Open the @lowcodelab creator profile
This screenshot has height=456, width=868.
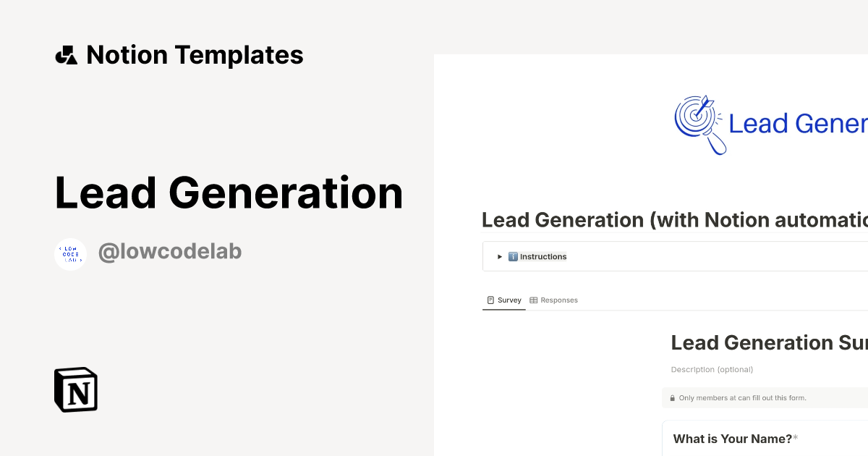point(170,250)
